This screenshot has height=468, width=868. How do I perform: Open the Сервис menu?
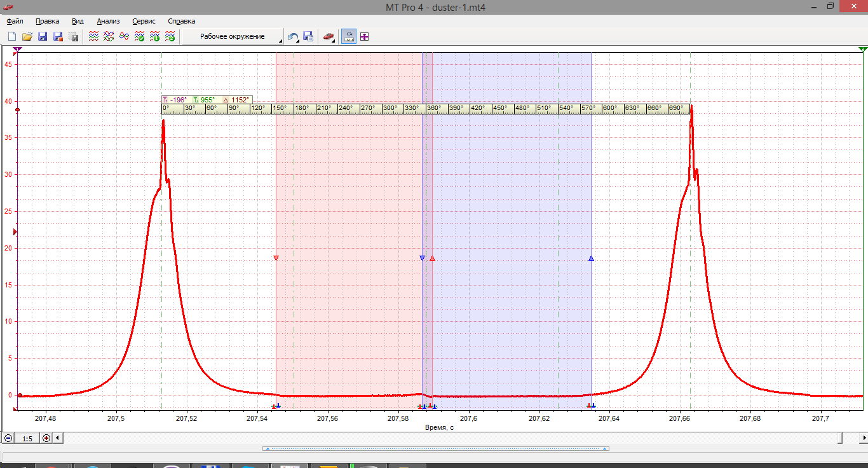point(144,21)
